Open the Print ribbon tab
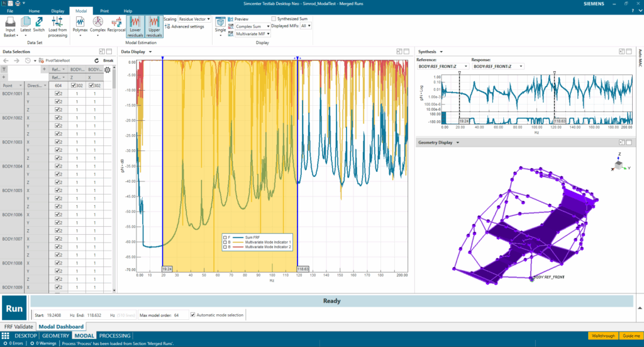This screenshot has width=644, height=347. tap(104, 11)
